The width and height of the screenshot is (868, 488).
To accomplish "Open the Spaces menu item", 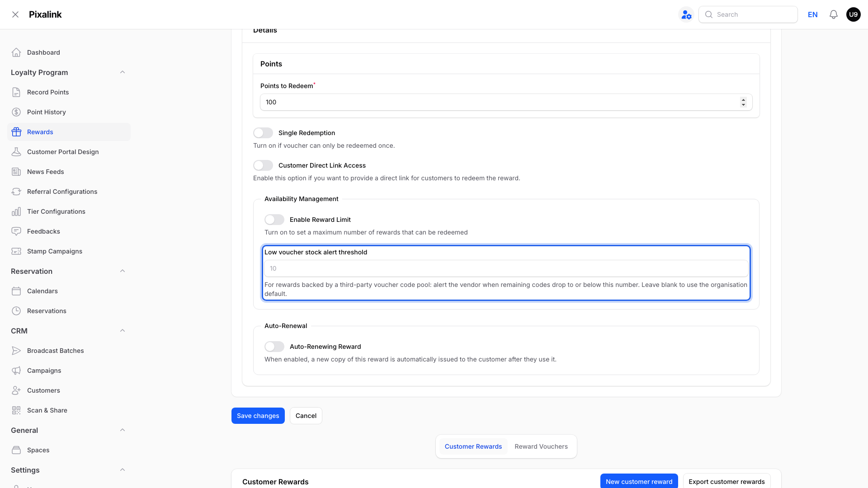I will click(69, 450).
